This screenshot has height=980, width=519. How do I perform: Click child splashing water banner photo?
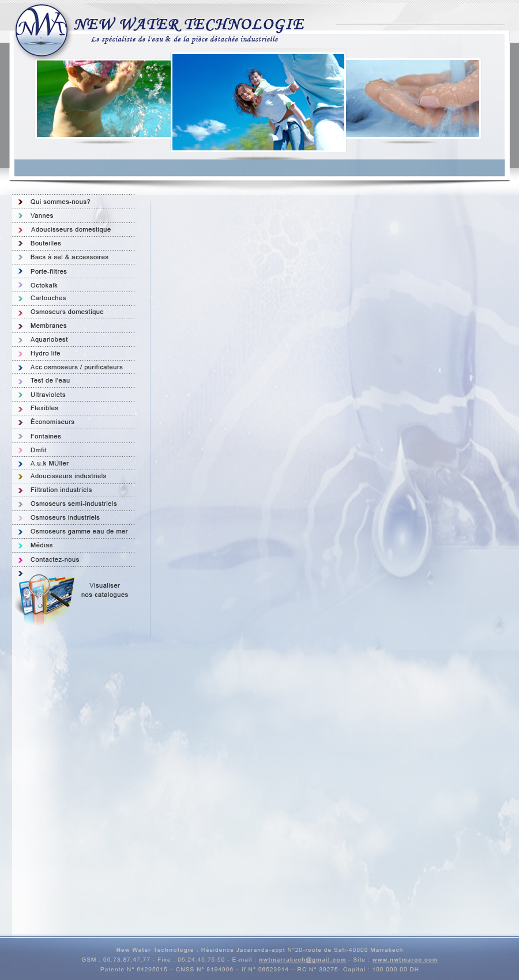(x=104, y=99)
